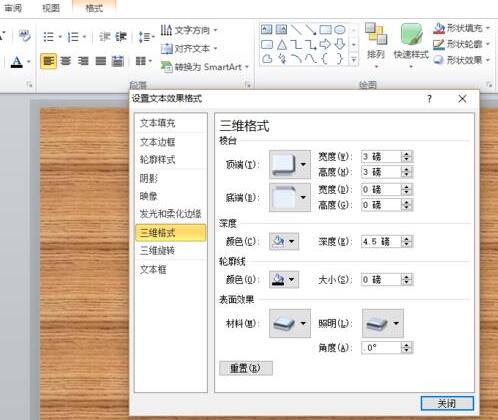Viewport: 498px width, 420px height.
Task: Center the text
Action: point(66,61)
